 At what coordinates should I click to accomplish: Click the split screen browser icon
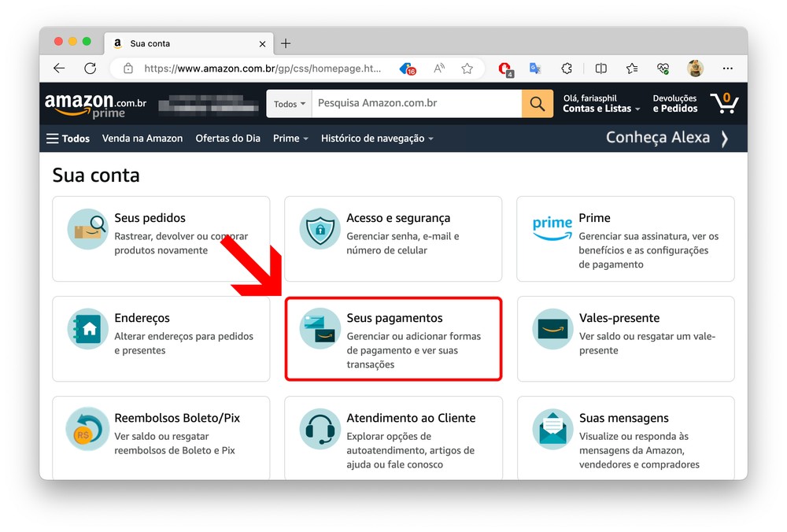[x=600, y=68]
